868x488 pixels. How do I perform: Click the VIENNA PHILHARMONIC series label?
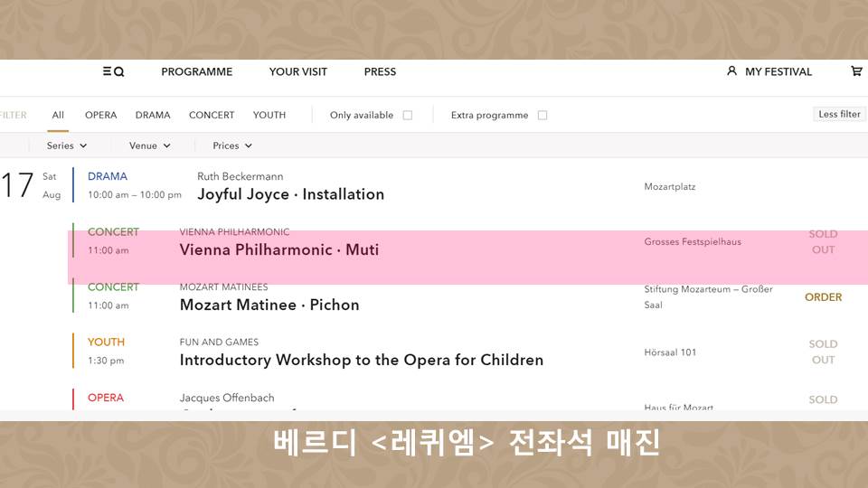234,232
